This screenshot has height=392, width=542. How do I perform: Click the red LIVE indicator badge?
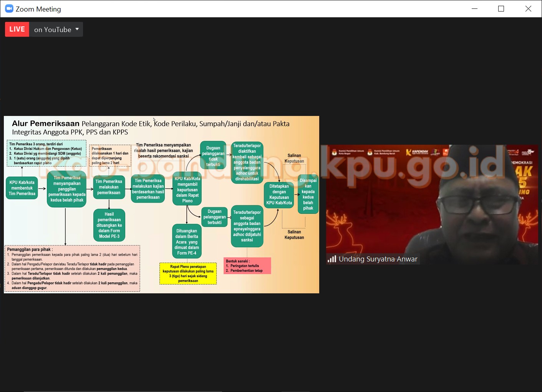pyautogui.click(x=17, y=30)
